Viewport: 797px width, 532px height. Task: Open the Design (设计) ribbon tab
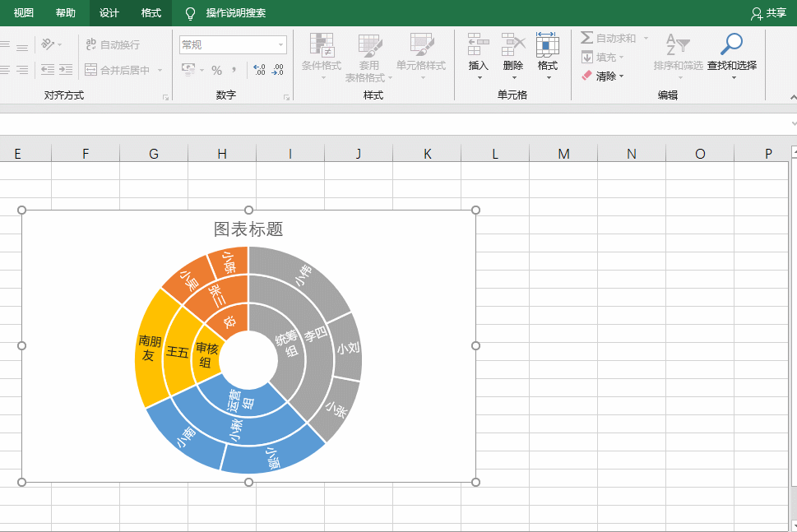click(x=109, y=13)
